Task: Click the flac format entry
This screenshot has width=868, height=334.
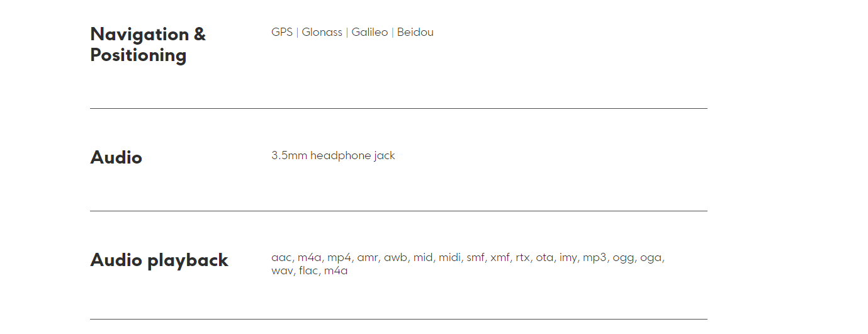Action: (308, 271)
